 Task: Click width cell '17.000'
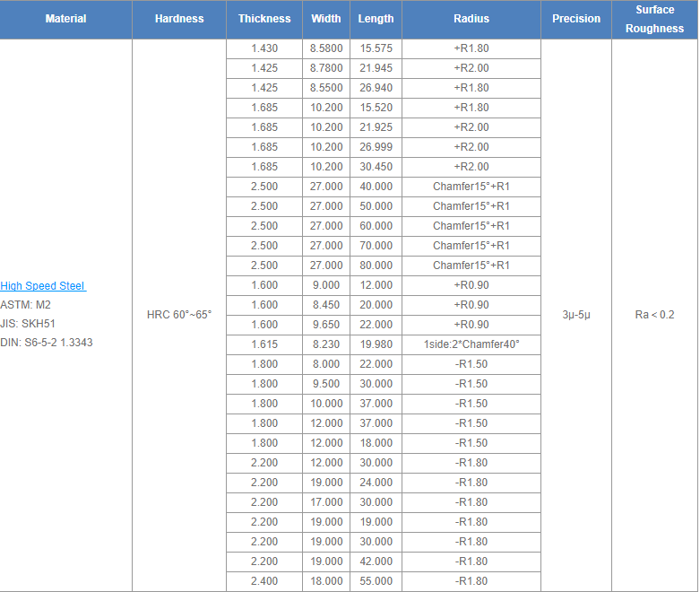[326, 502]
